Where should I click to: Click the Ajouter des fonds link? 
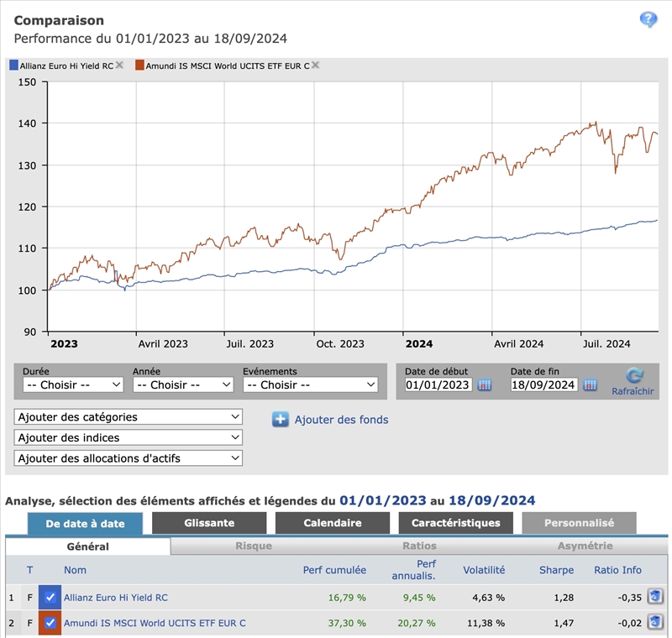[341, 420]
